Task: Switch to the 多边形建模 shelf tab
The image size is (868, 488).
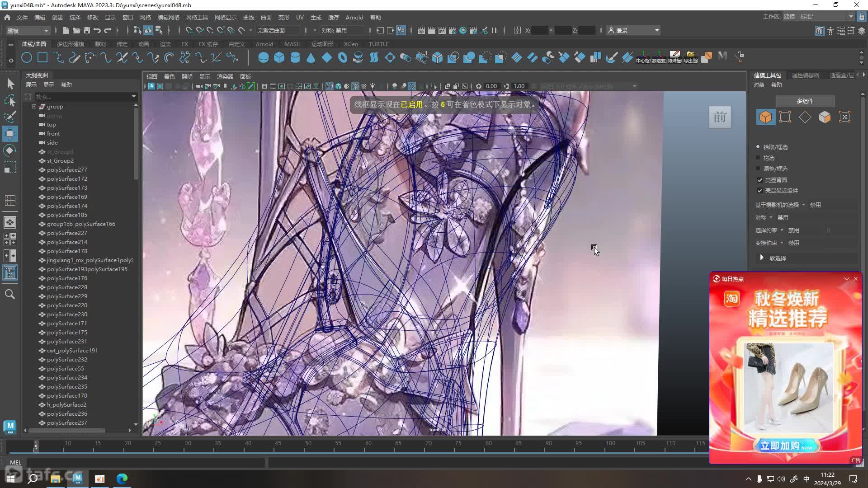Action: (x=71, y=44)
